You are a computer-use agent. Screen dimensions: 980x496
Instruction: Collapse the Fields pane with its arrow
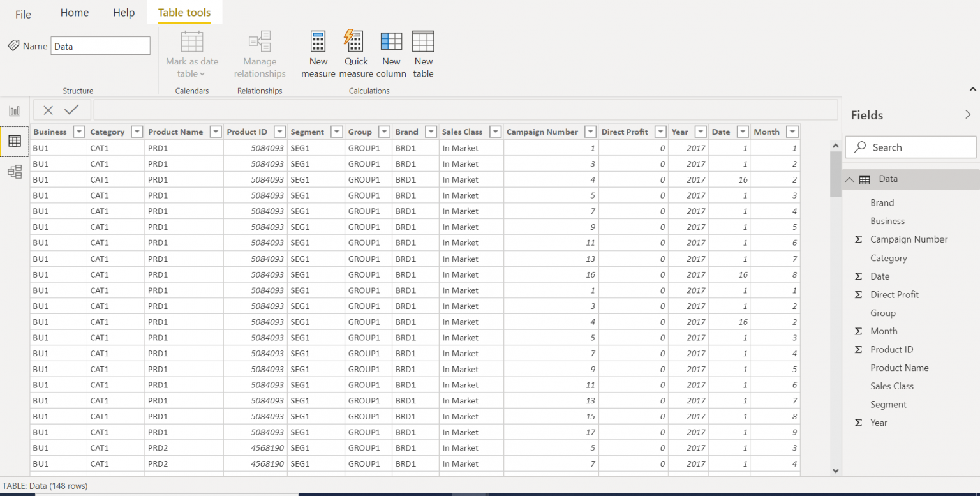tap(969, 114)
